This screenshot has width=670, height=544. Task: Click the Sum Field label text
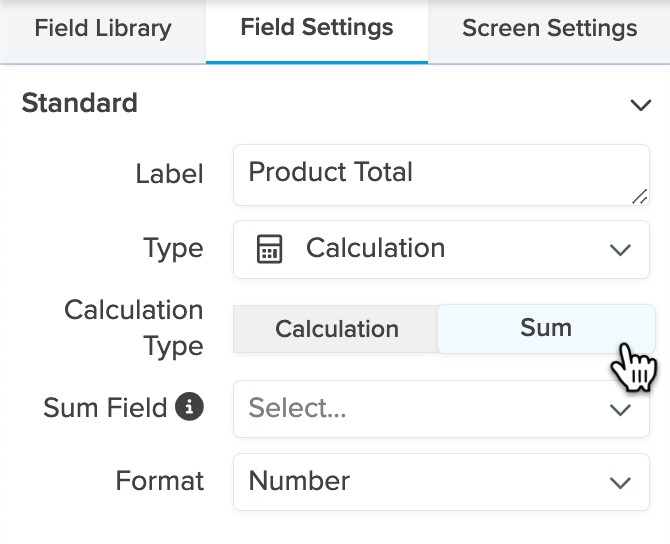(x=105, y=407)
